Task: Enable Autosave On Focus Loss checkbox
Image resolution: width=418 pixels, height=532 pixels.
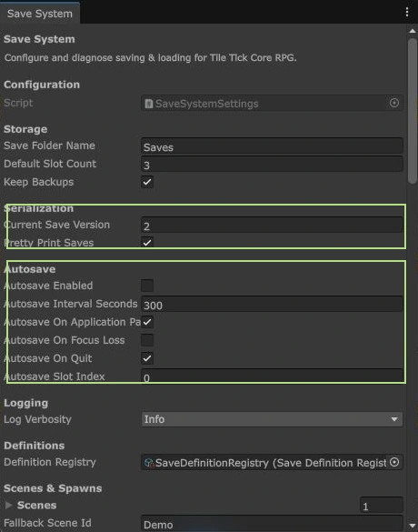Action: [x=147, y=340]
